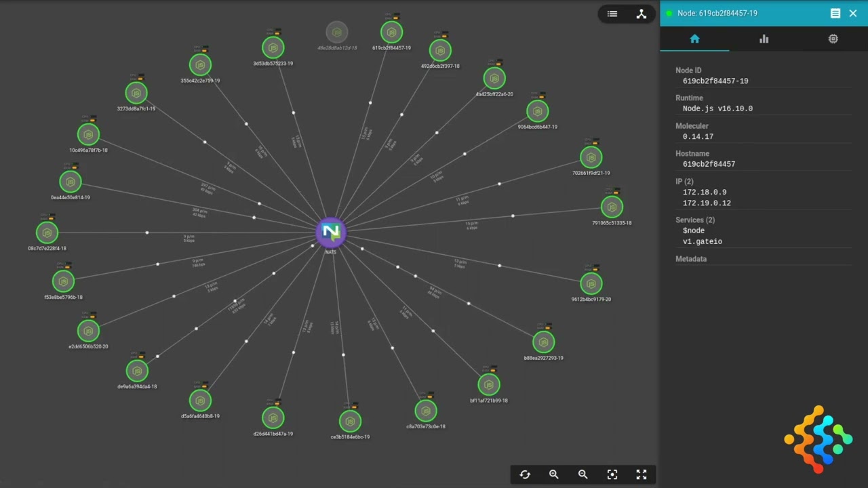Viewport: 868px width, 488px height.
Task: Select node 619cb2f84457-19 in graph
Action: pyautogui.click(x=391, y=32)
